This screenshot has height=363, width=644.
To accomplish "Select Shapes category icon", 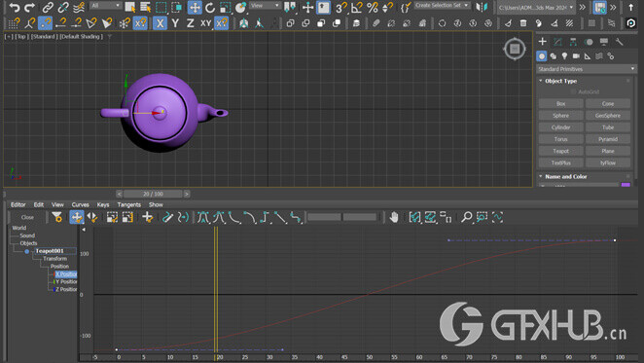I will (x=554, y=56).
